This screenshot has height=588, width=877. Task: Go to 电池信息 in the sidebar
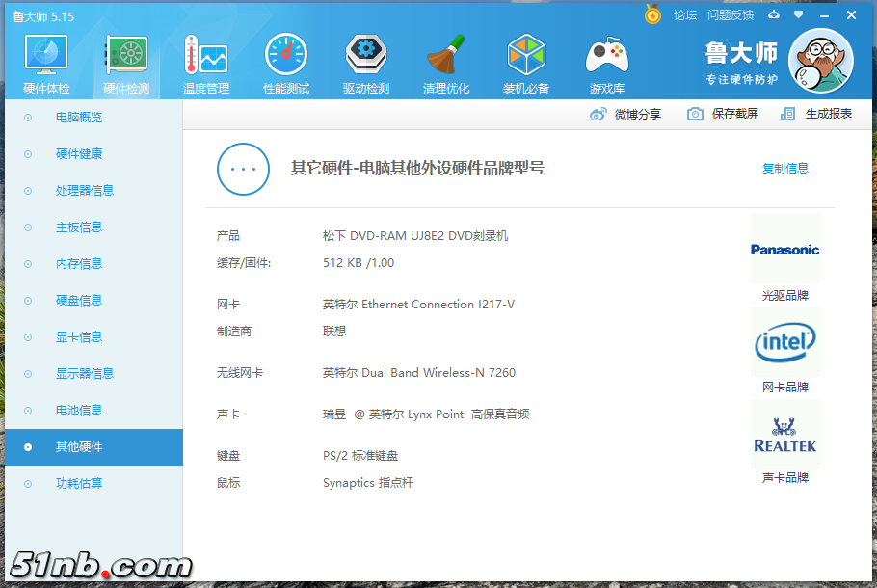click(x=79, y=411)
